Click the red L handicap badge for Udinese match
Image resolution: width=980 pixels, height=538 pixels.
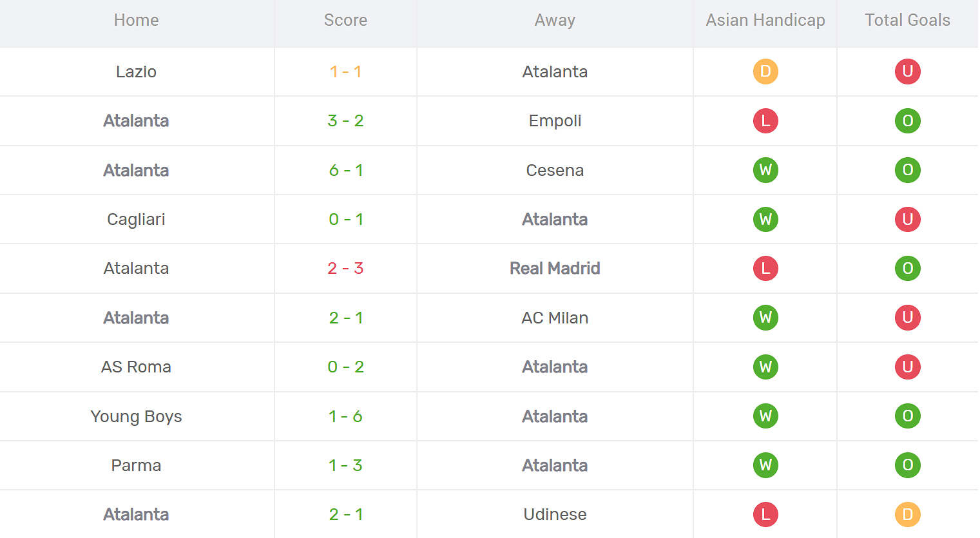(x=765, y=514)
